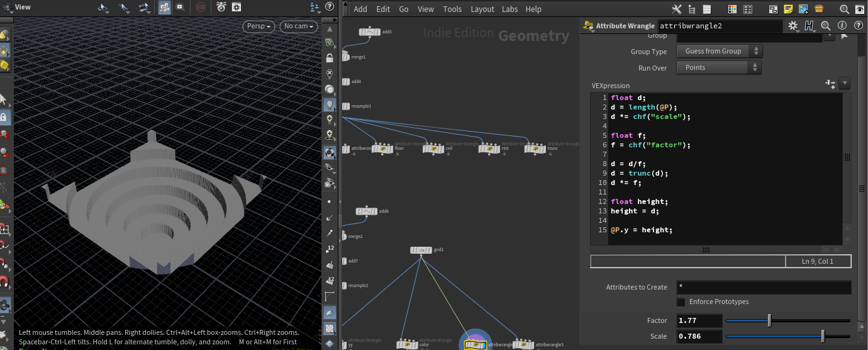This screenshot has width=868, height=350.
Task: Open the Group Type dropdown
Action: point(720,51)
